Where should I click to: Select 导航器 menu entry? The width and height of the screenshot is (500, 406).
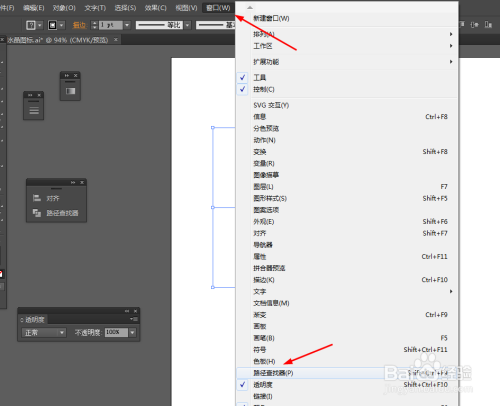(x=347, y=245)
